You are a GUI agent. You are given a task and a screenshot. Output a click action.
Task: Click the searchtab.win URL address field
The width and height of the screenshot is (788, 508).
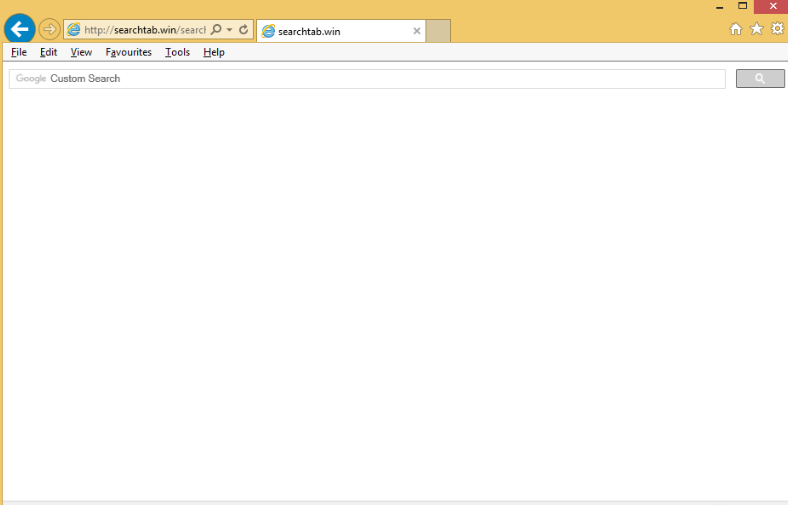point(145,30)
